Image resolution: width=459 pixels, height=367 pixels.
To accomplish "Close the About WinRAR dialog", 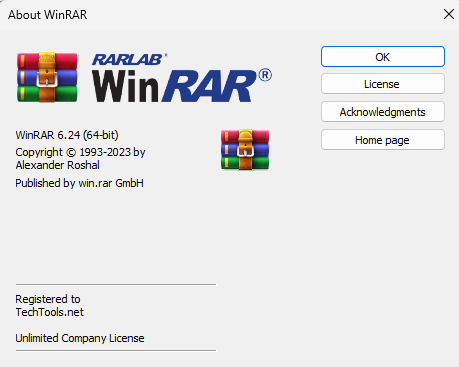I will point(449,14).
